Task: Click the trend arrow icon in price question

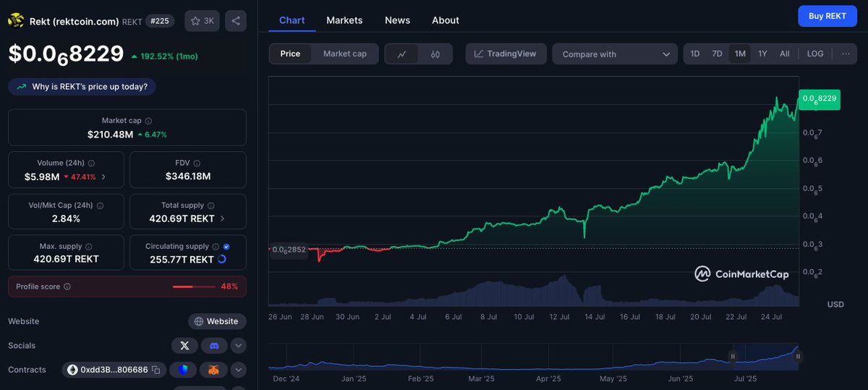Action: click(21, 87)
